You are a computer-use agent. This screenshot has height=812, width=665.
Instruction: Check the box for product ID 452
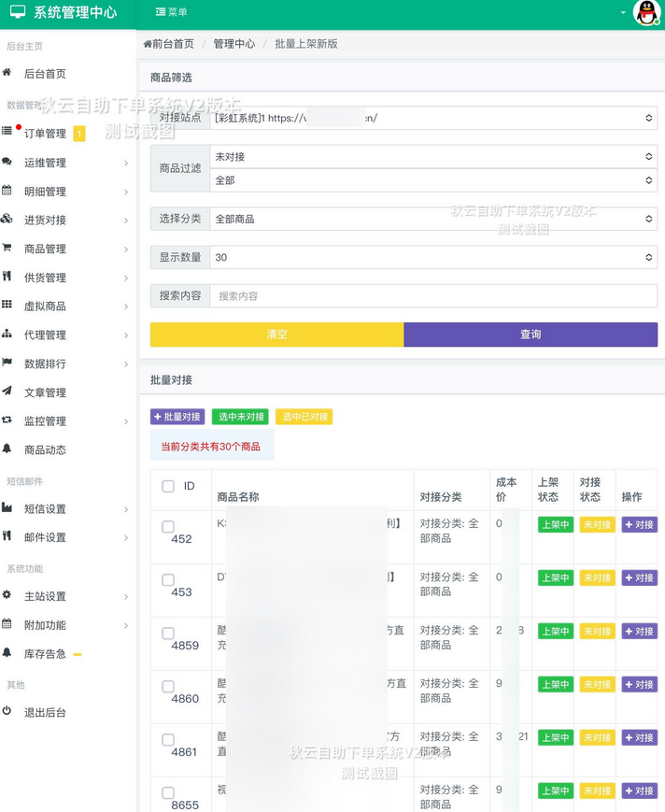[x=168, y=527]
